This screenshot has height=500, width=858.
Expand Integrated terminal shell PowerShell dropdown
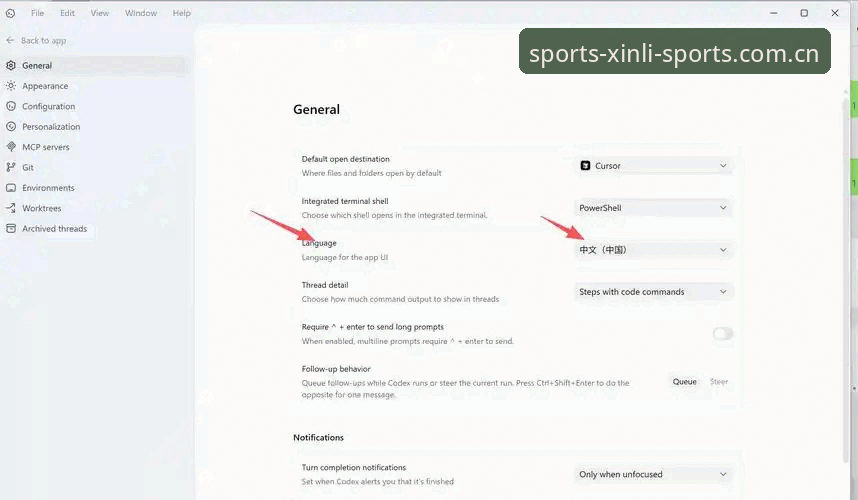653,208
